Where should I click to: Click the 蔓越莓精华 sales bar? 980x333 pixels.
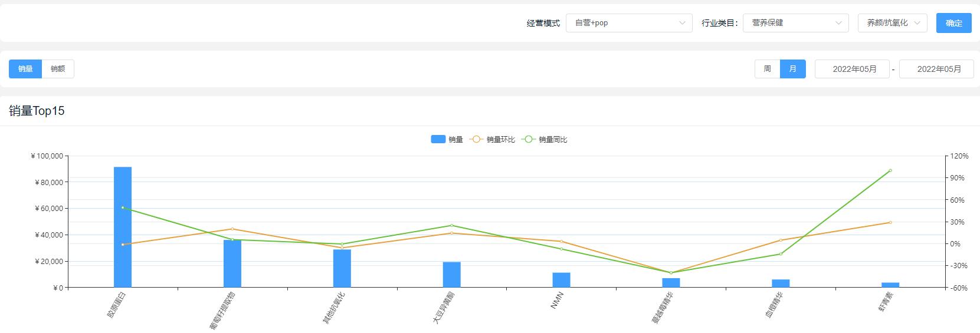pyautogui.click(x=671, y=282)
